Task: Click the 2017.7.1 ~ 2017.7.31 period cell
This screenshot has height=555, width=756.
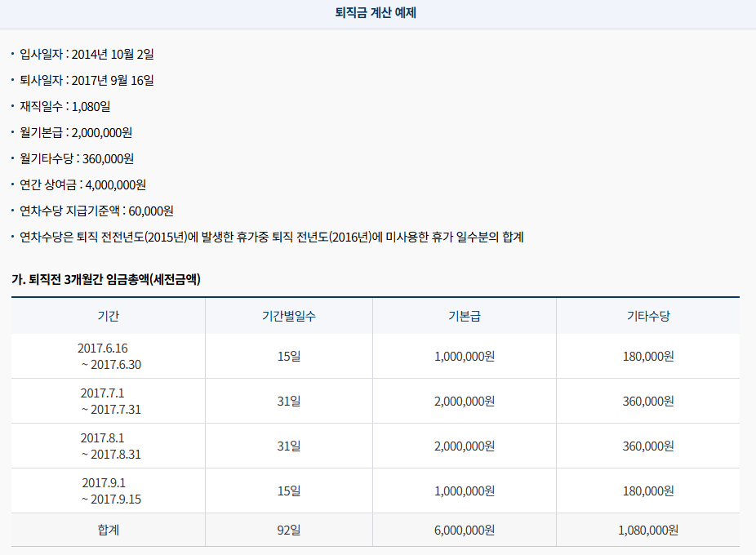Action: click(110, 402)
